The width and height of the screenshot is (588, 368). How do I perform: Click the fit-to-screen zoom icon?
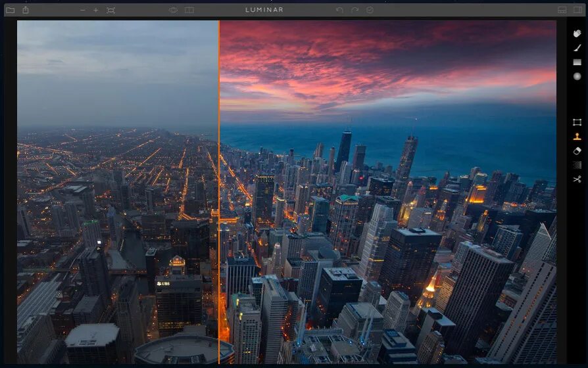coord(110,10)
